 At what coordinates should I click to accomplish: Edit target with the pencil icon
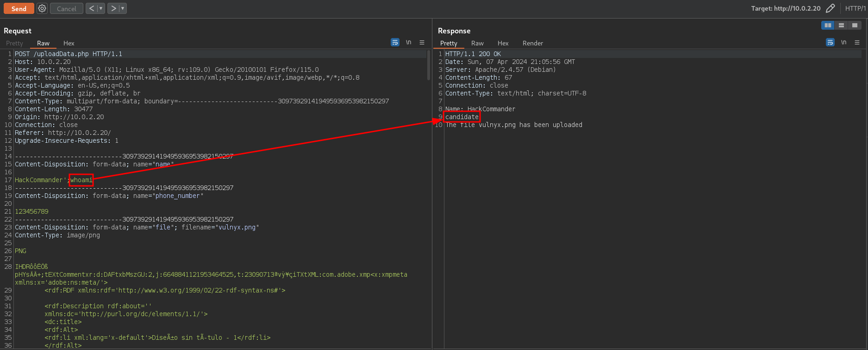[830, 8]
